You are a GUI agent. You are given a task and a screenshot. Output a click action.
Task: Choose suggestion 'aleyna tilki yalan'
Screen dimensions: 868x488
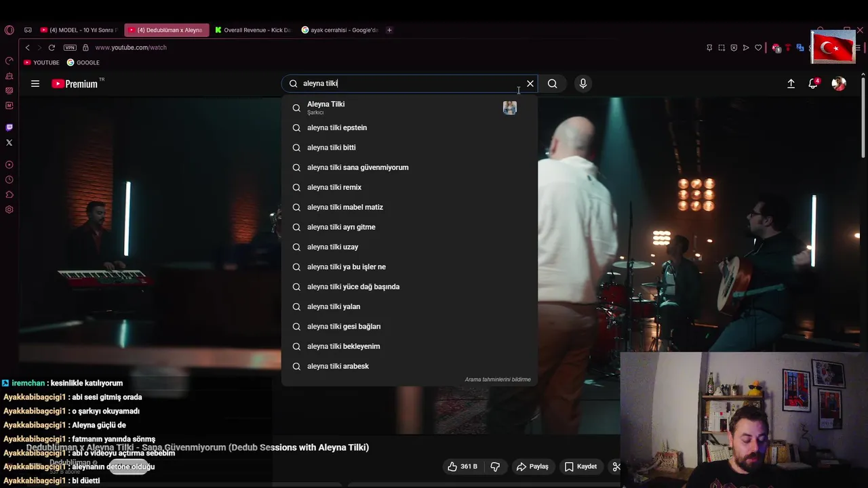[410, 306]
